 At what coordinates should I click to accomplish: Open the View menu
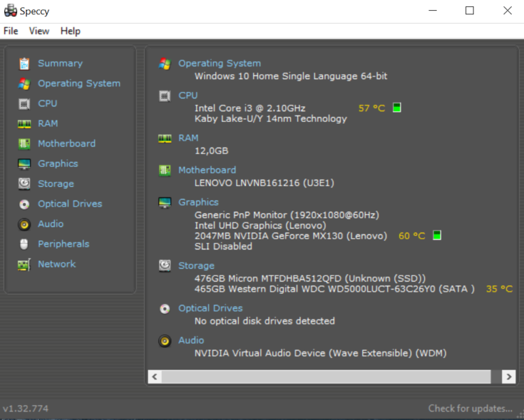tap(39, 31)
